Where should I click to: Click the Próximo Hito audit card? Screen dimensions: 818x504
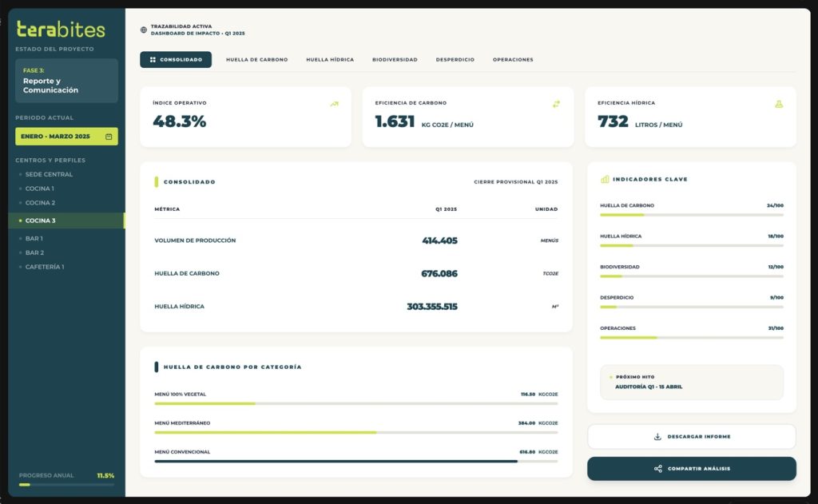click(x=691, y=382)
